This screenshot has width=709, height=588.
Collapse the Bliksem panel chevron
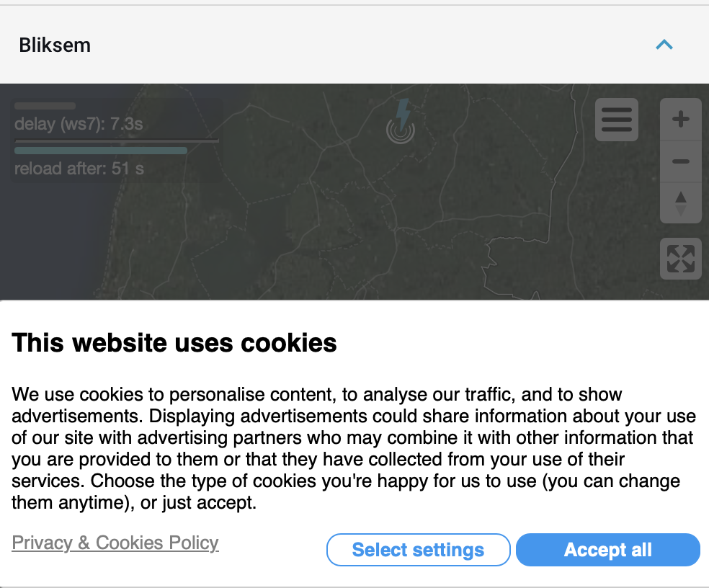[664, 45]
